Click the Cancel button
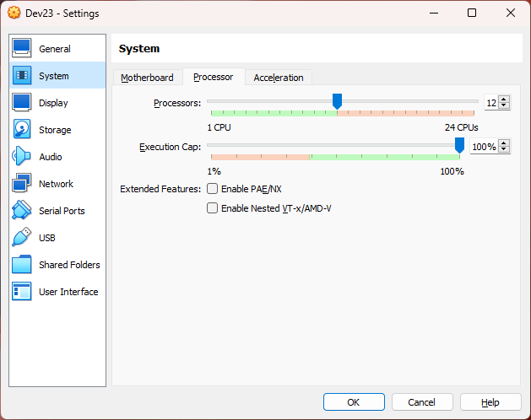Viewport: 531px width, 420px height. point(422,402)
